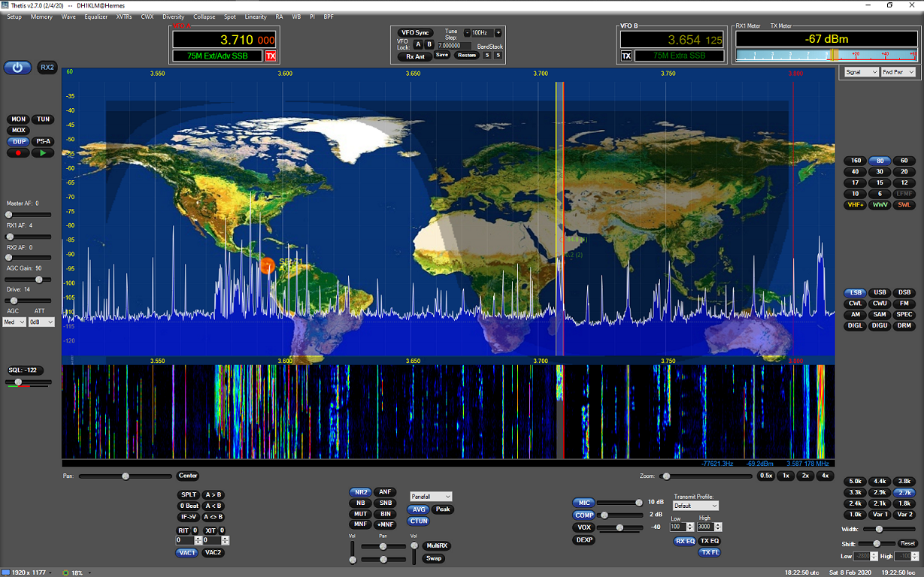This screenshot has width=924, height=577.
Task: Click the VFO Sync button
Action: [414, 33]
